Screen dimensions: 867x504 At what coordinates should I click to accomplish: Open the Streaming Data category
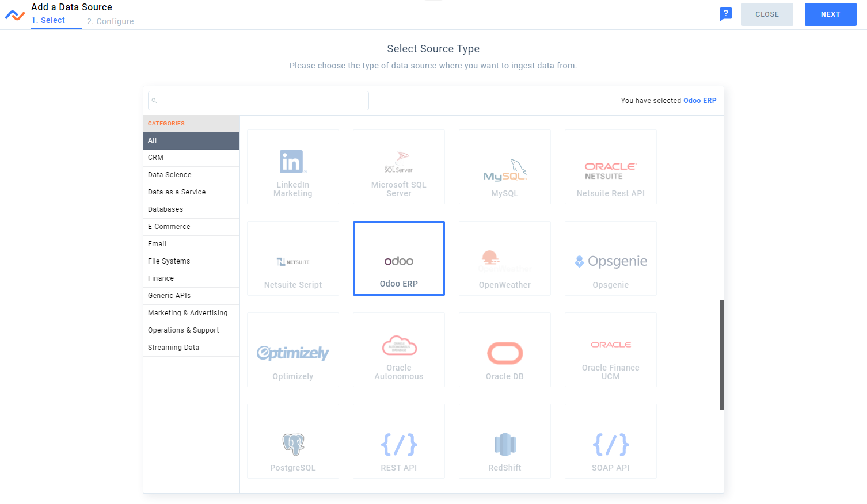(191, 348)
